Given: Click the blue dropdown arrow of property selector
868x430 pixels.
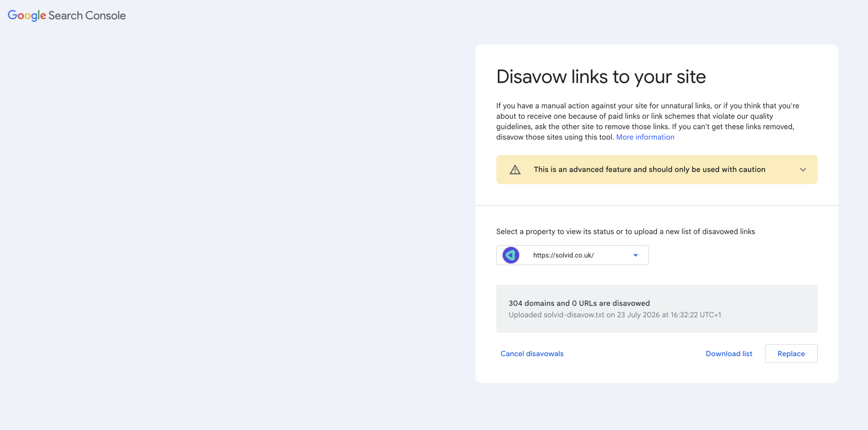Looking at the screenshot, I should (x=636, y=255).
